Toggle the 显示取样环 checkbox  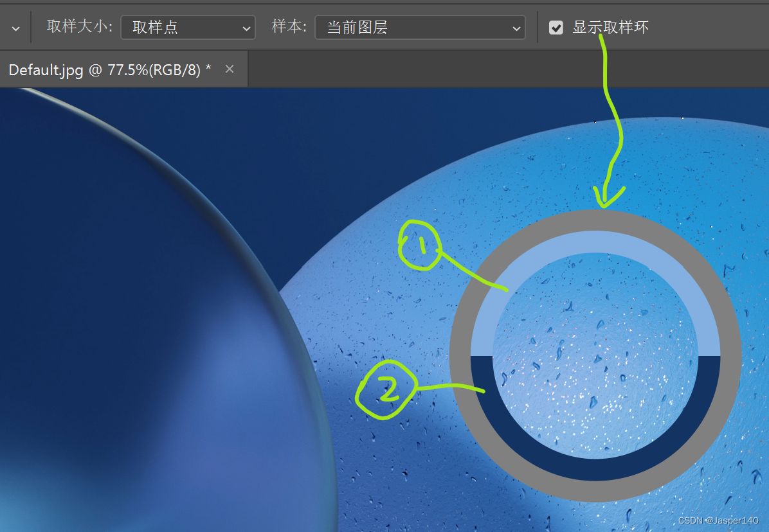coord(556,28)
